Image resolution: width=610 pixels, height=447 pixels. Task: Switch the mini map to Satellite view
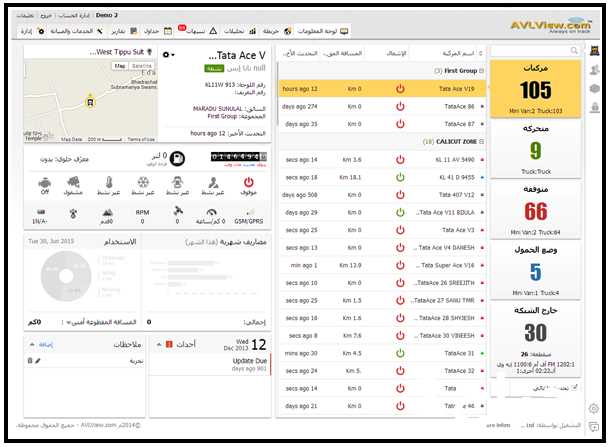142,66
